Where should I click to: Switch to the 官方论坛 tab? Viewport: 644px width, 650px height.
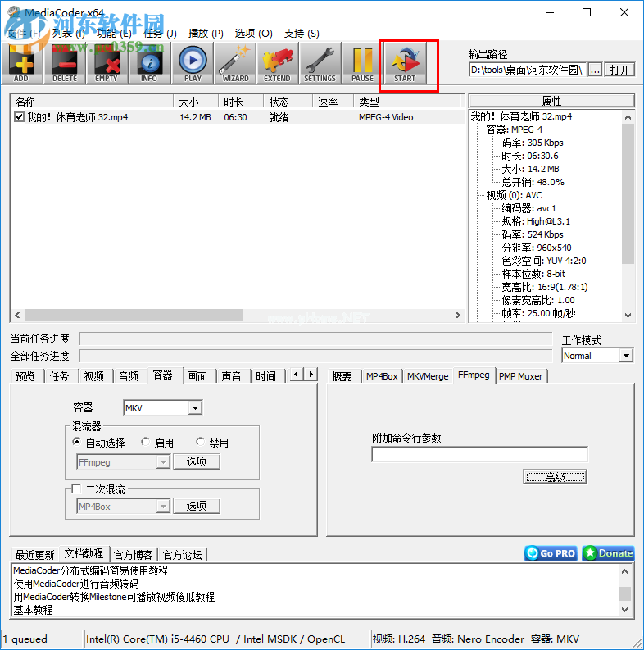point(183,555)
